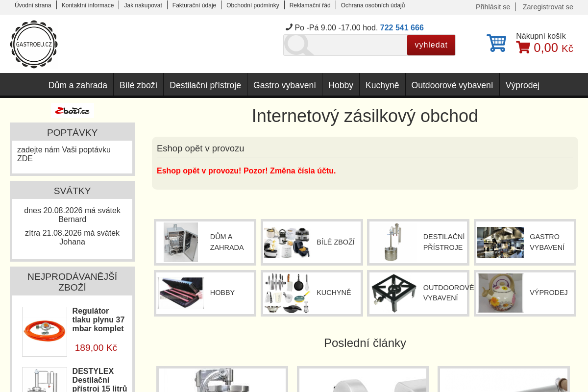Open Kuchyně in main menu

382,85
